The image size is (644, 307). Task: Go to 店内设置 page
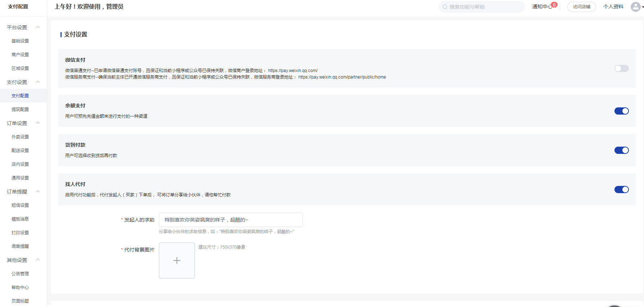point(20,164)
